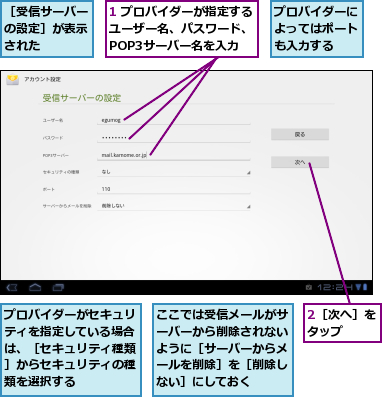Image resolution: width=382 pixels, height=397 pixels.
Task: Click the POP3サーバー label
Action: [x=56, y=155]
